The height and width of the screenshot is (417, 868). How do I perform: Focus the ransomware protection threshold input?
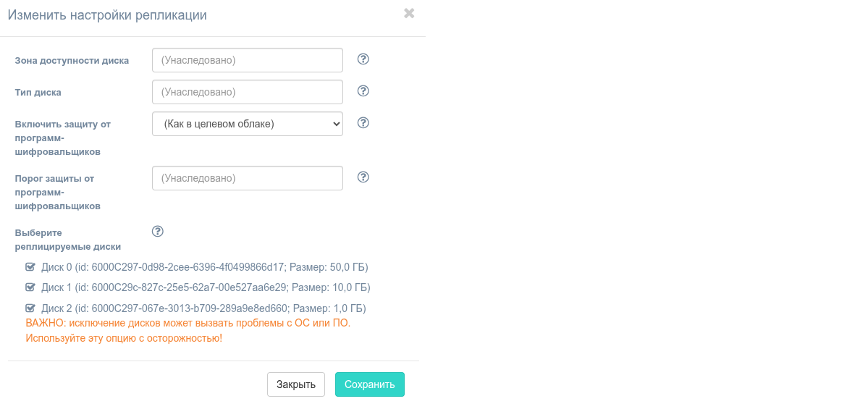(x=247, y=178)
